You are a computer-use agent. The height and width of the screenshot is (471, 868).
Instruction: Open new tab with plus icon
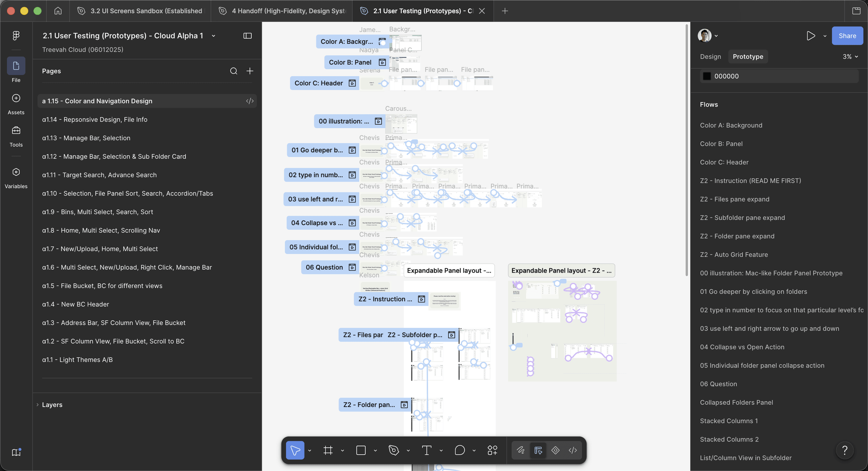[505, 11]
